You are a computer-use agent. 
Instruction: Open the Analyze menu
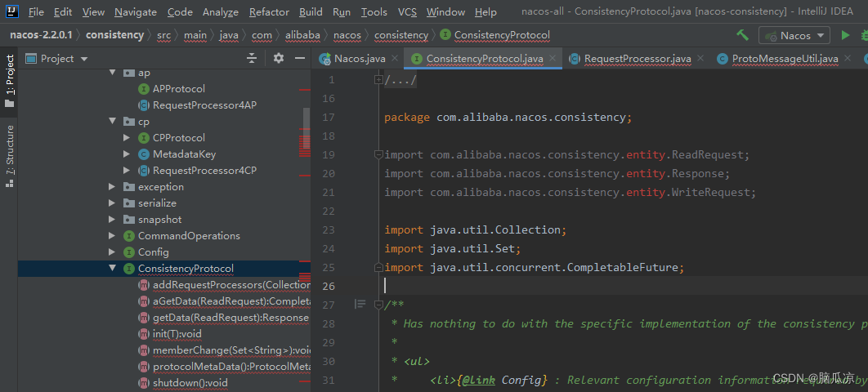coord(221,11)
